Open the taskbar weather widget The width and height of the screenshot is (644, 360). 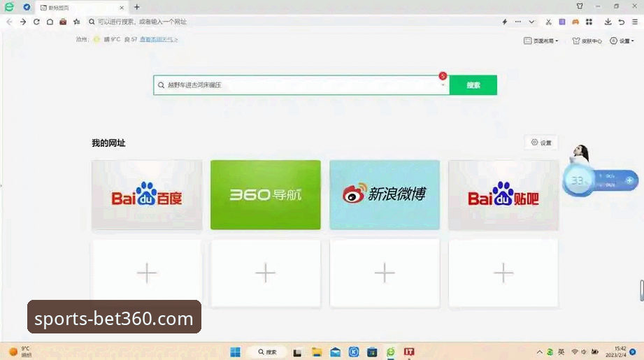coord(20,352)
